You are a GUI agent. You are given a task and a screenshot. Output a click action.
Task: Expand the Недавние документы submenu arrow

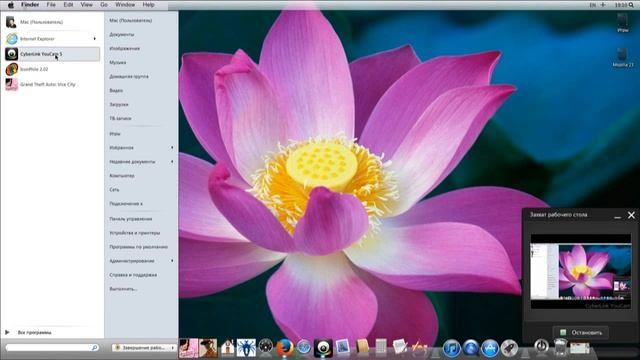tap(172, 162)
